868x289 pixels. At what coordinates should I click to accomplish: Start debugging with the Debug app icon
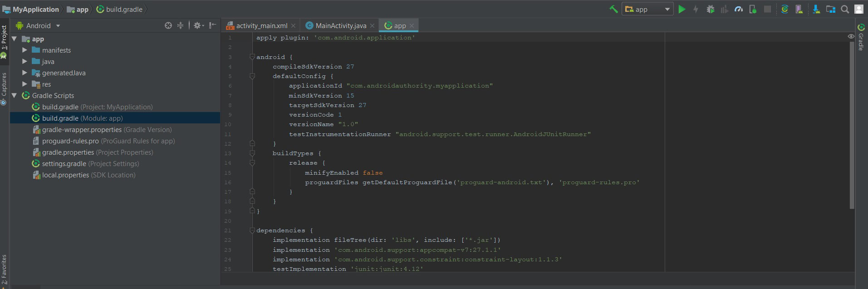pyautogui.click(x=711, y=9)
